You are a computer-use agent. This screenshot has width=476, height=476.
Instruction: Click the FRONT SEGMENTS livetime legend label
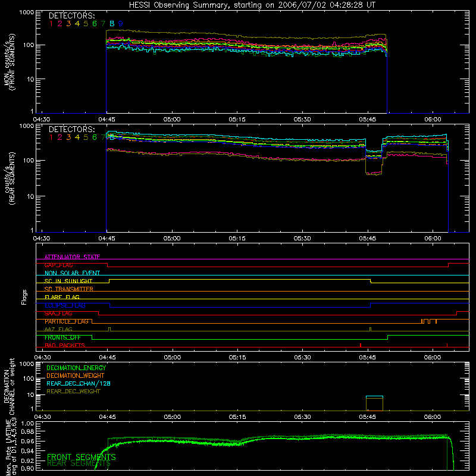(x=82, y=457)
